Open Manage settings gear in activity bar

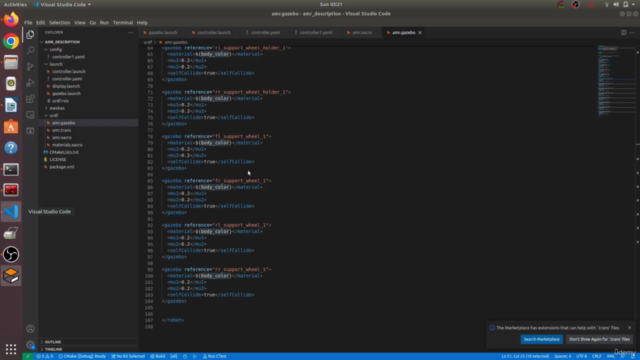pos(30,345)
